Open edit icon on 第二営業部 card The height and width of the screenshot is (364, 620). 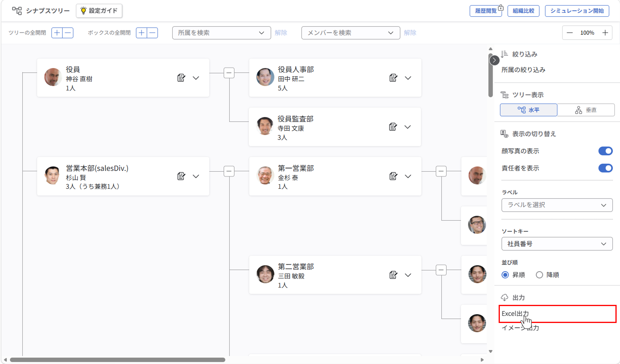coord(393,275)
